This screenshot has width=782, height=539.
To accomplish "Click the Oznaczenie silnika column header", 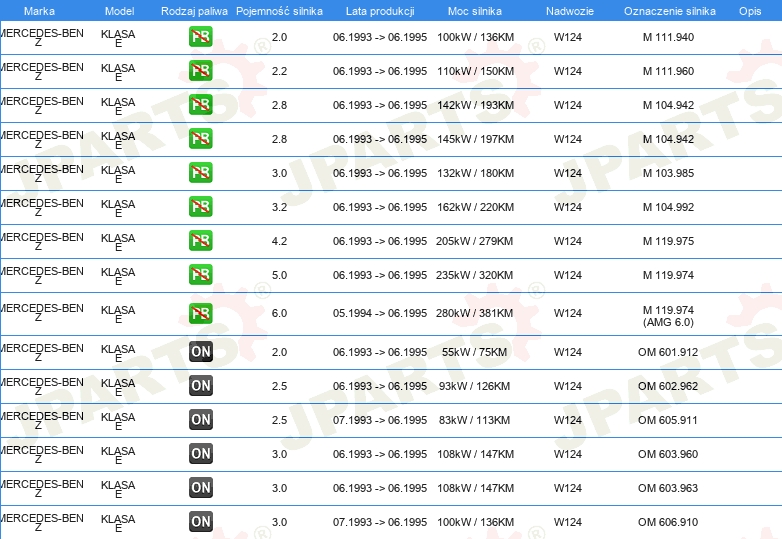I will point(670,11).
